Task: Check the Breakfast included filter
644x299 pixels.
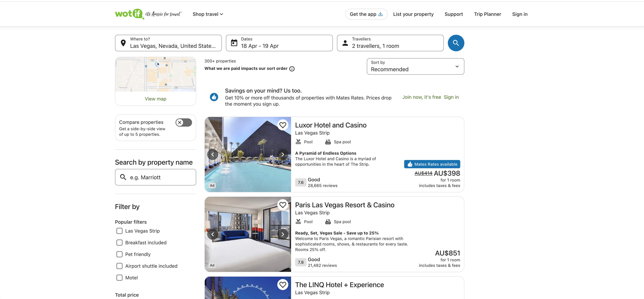Action: click(x=119, y=242)
